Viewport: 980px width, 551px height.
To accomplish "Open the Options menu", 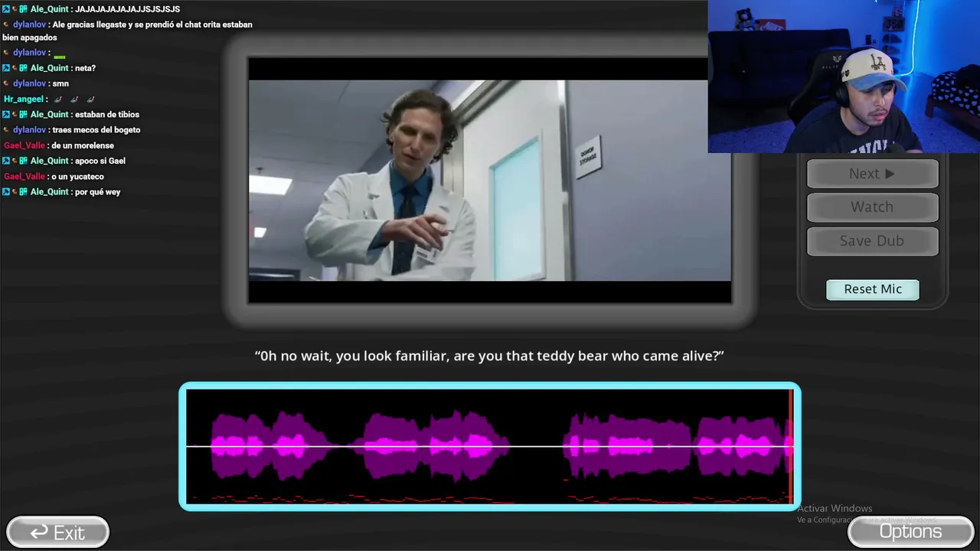I will pos(910,532).
